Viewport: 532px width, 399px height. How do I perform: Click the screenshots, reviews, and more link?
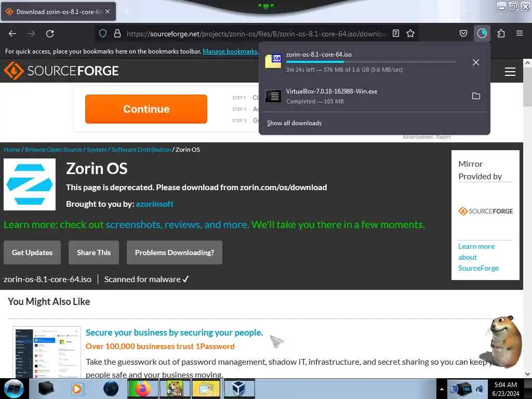tap(177, 224)
